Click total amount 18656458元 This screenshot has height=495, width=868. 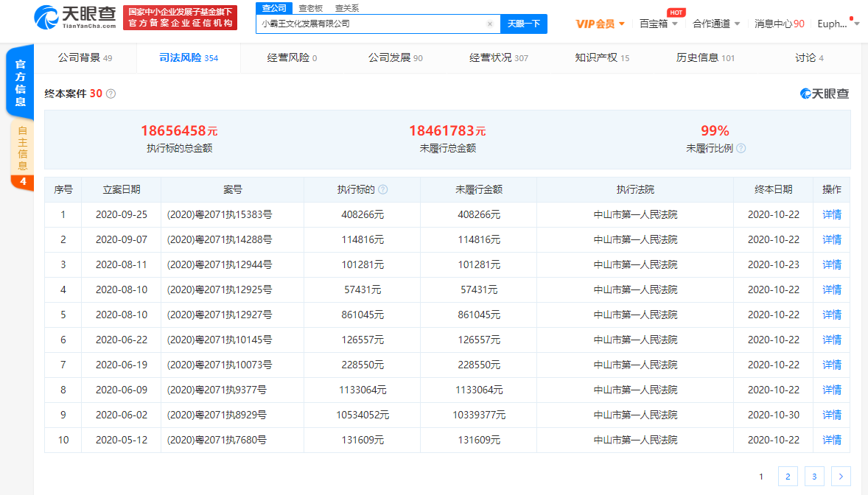click(x=179, y=130)
